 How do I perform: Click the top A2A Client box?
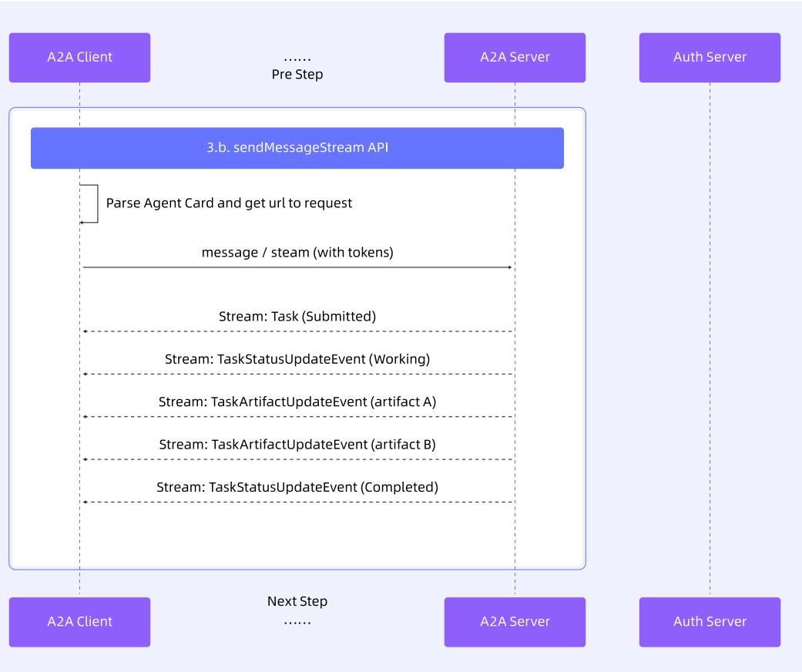(79, 57)
